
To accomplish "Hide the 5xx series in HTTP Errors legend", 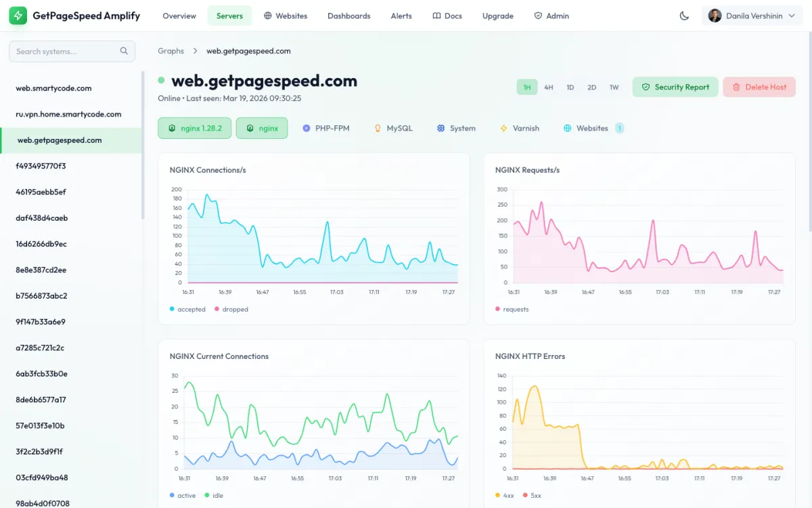I will (534, 495).
